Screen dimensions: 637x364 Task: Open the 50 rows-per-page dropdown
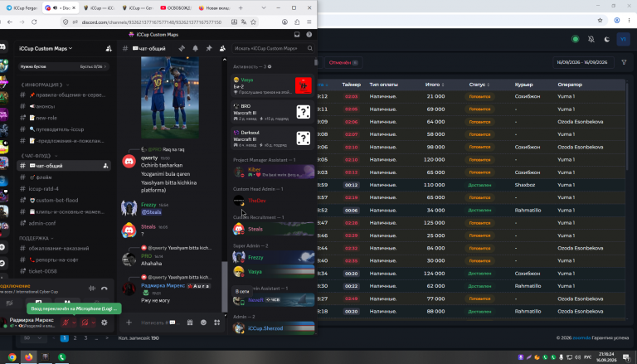[x=32, y=338]
